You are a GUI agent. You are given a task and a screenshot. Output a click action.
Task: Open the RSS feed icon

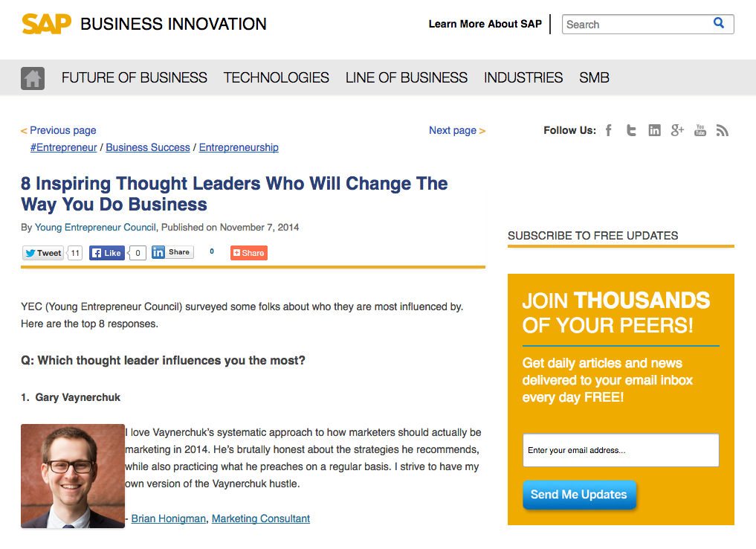pos(723,130)
